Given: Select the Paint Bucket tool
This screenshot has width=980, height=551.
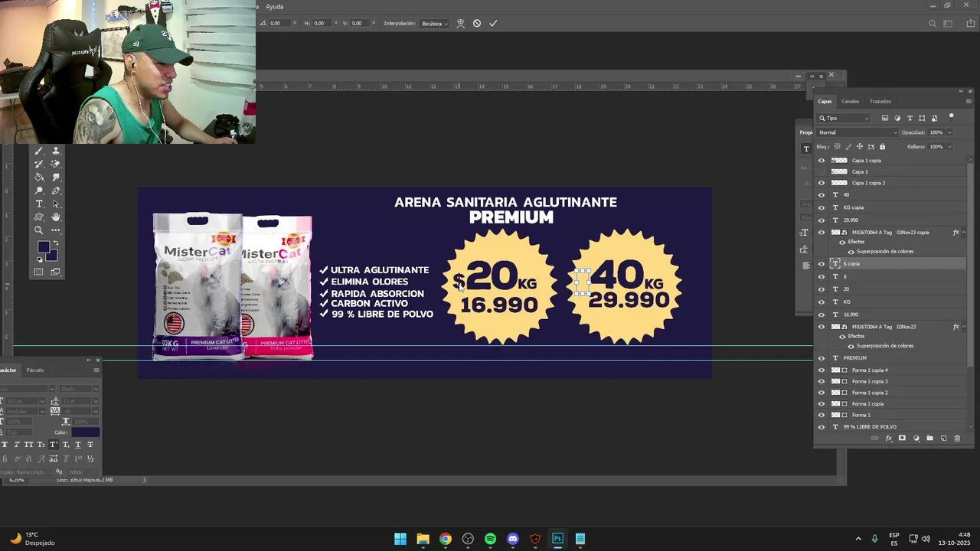Looking at the screenshot, I should pyautogui.click(x=39, y=178).
